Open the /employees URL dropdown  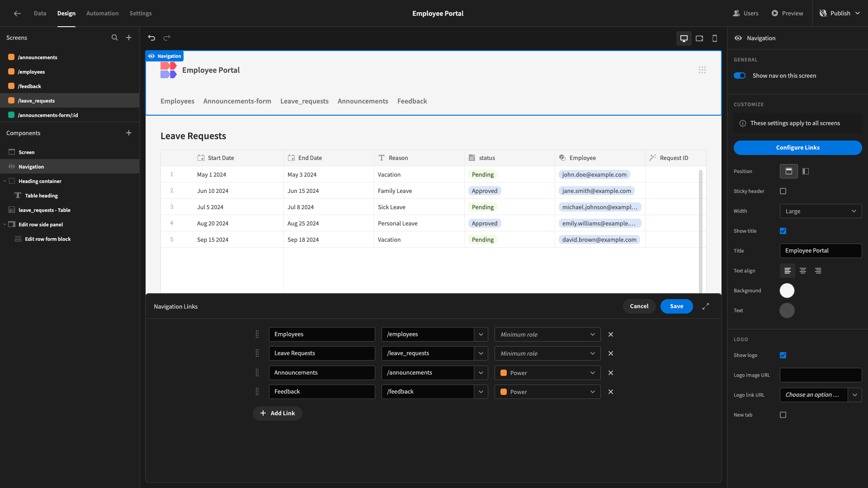point(481,334)
